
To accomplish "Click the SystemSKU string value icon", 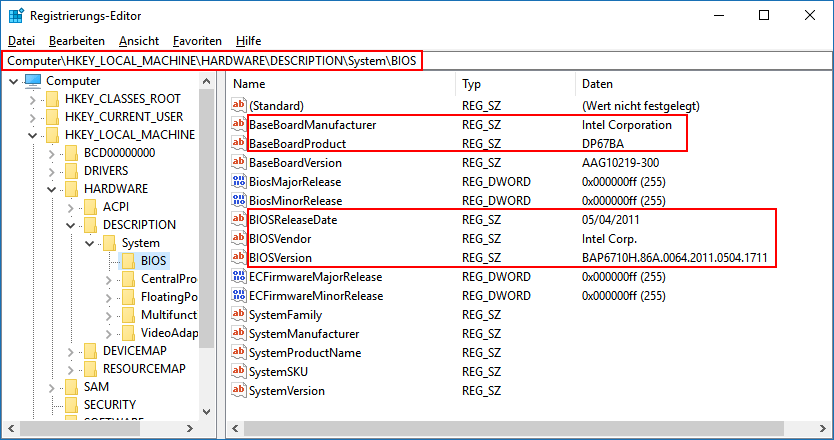I will [238, 372].
